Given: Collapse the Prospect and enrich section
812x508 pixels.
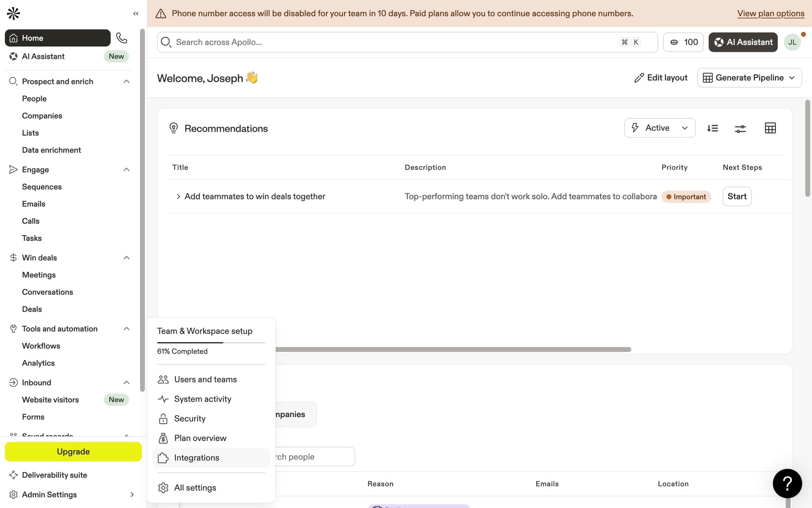Looking at the screenshot, I should pos(126,81).
